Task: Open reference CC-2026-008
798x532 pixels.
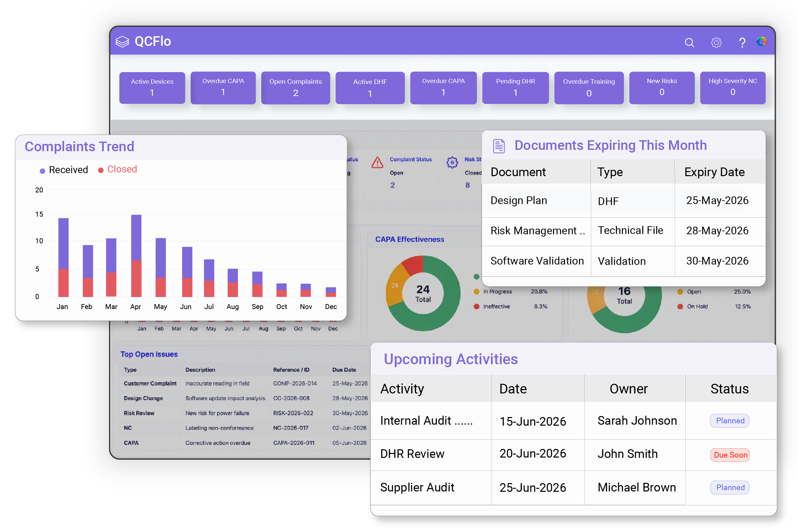Action: click(291, 398)
